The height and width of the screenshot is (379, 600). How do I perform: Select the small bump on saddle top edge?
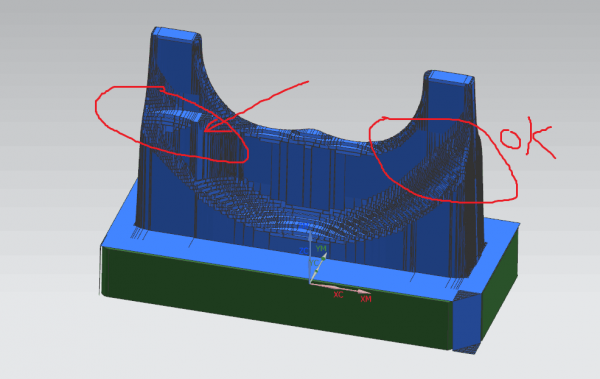(312, 131)
